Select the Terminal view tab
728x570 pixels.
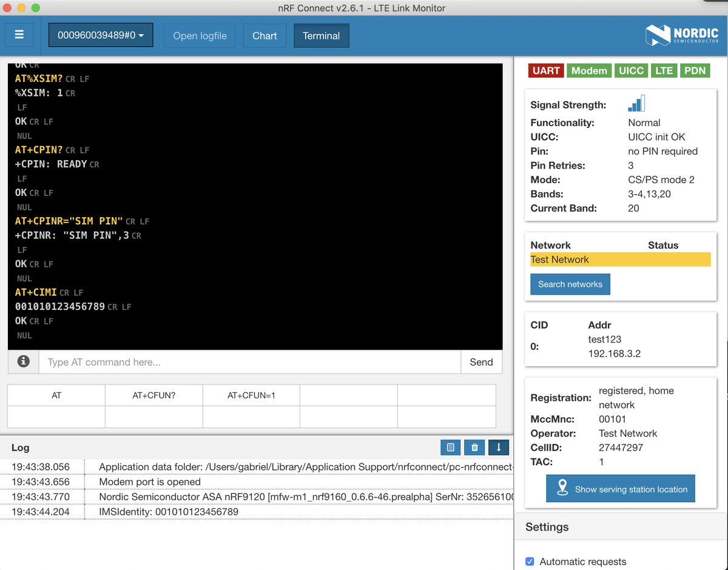pyautogui.click(x=321, y=36)
